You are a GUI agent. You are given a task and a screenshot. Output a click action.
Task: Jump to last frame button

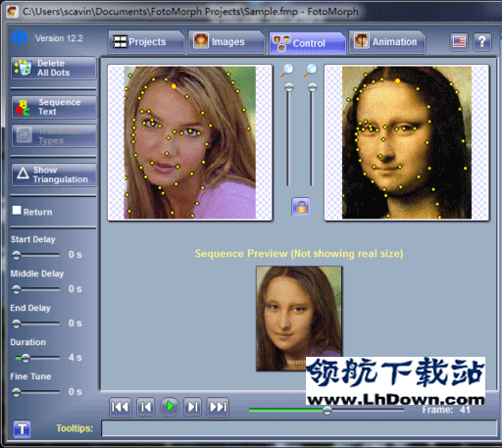[x=218, y=407]
